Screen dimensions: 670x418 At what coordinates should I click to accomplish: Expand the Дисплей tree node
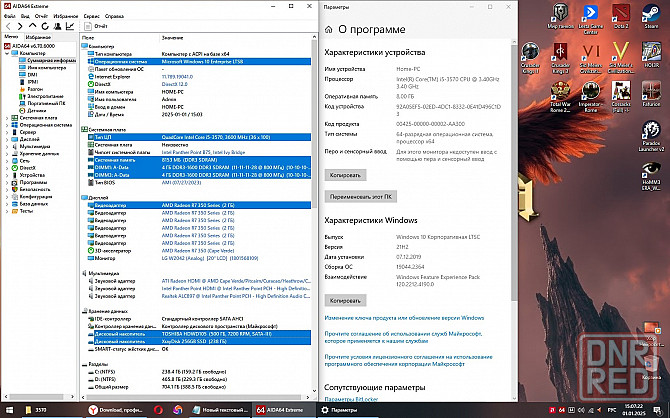[x=7, y=139]
